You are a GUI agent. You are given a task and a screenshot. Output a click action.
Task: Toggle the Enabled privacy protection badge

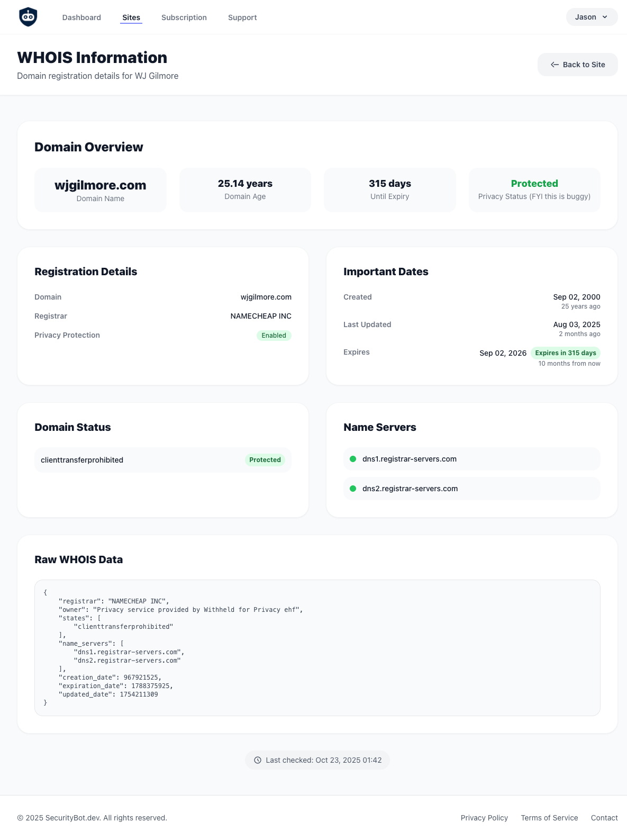pos(274,335)
